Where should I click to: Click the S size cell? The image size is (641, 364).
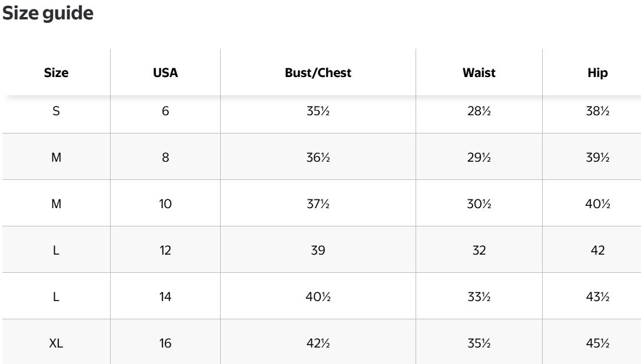click(56, 111)
